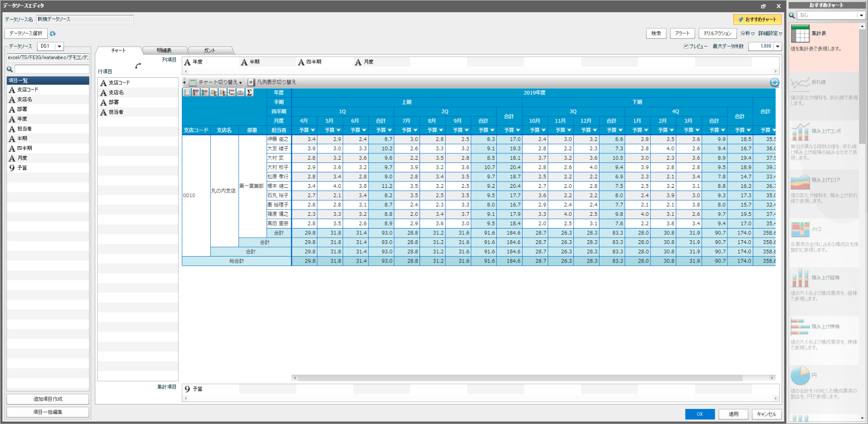Switch to the ガント tab
Screen dimensions: 868x424
tap(209, 50)
